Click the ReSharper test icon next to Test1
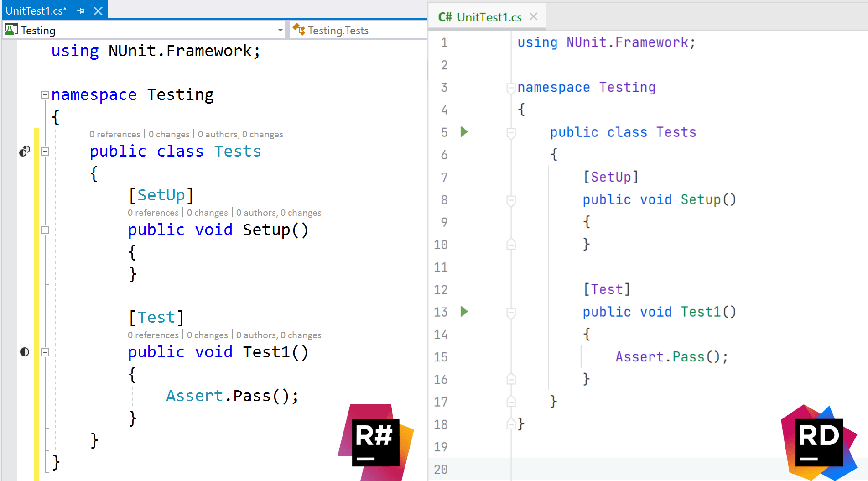Screen dimensions: 868x481 pos(24,352)
